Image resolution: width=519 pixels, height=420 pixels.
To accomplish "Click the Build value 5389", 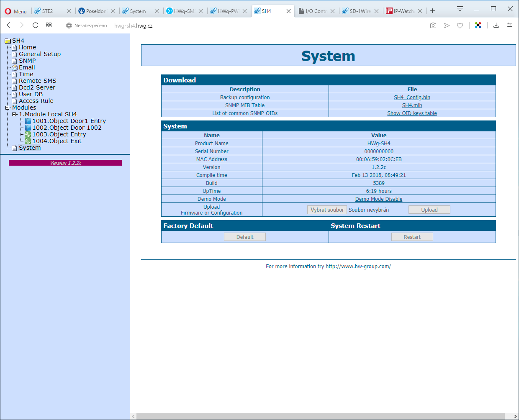I will [379, 183].
